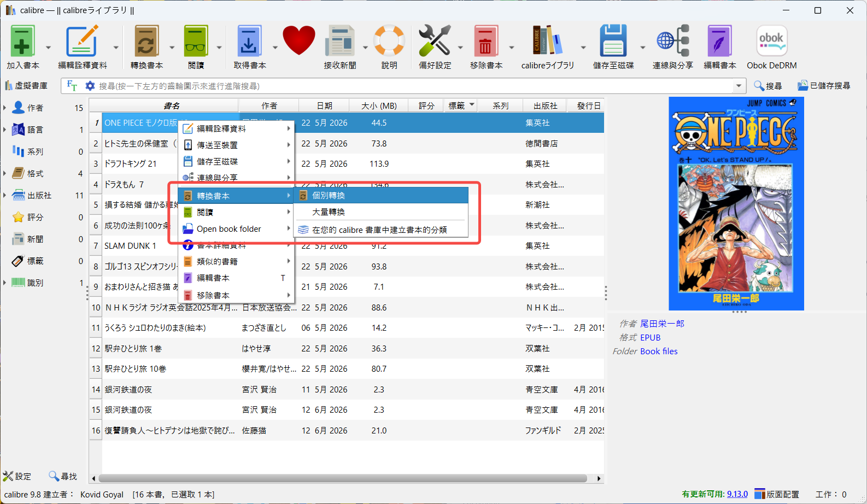
Task: Click the 系列 item in tag browser
Action: [x=35, y=151]
